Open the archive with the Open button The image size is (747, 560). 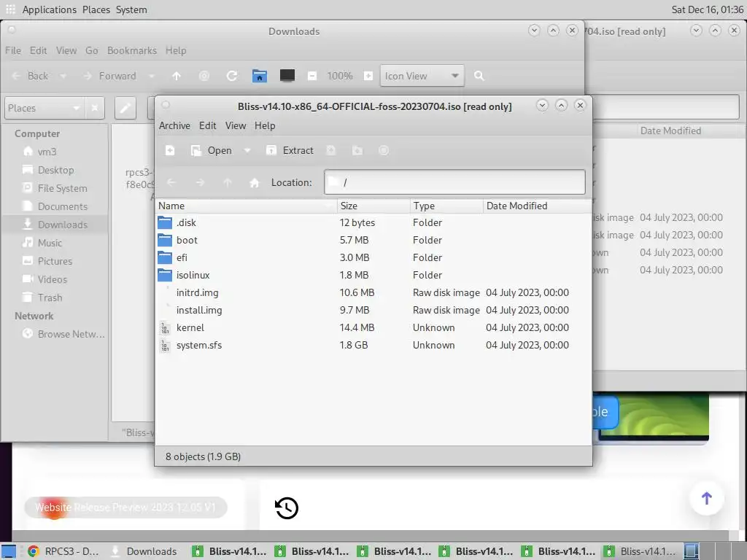point(211,150)
